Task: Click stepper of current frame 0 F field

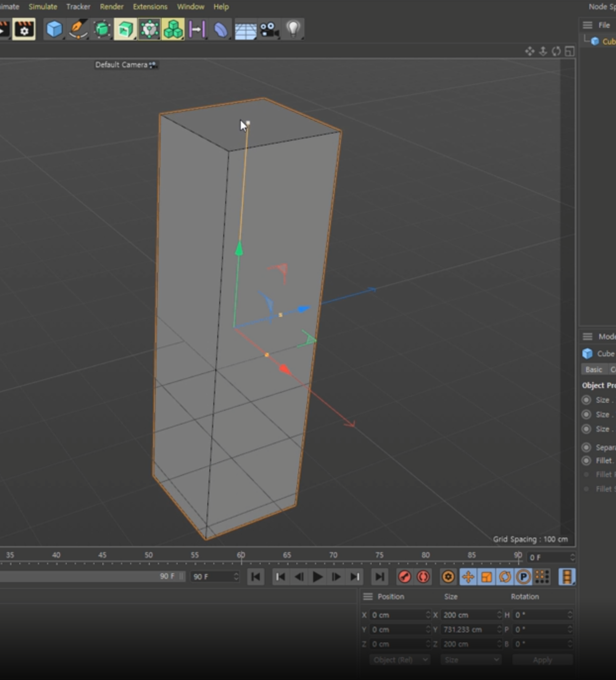Action: point(572,557)
